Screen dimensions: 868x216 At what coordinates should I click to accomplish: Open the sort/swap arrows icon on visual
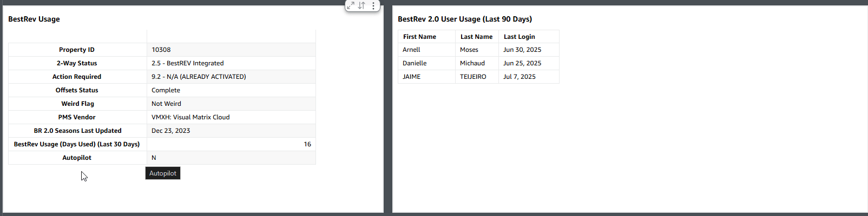(x=361, y=5)
